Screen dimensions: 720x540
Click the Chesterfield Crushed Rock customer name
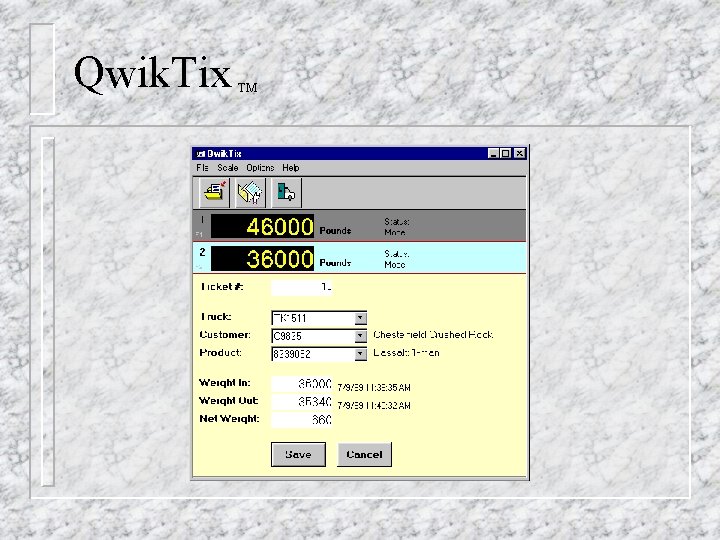point(433,335)
